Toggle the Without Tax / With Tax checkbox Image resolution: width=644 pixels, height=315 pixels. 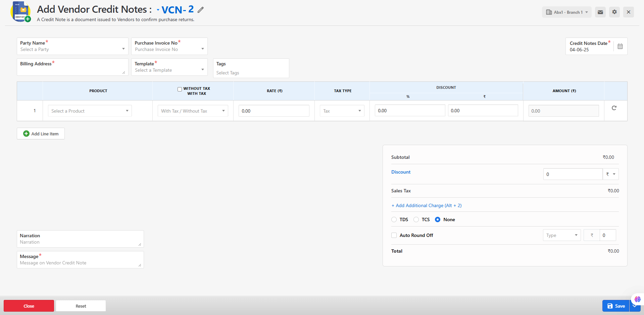pos(180,89)
